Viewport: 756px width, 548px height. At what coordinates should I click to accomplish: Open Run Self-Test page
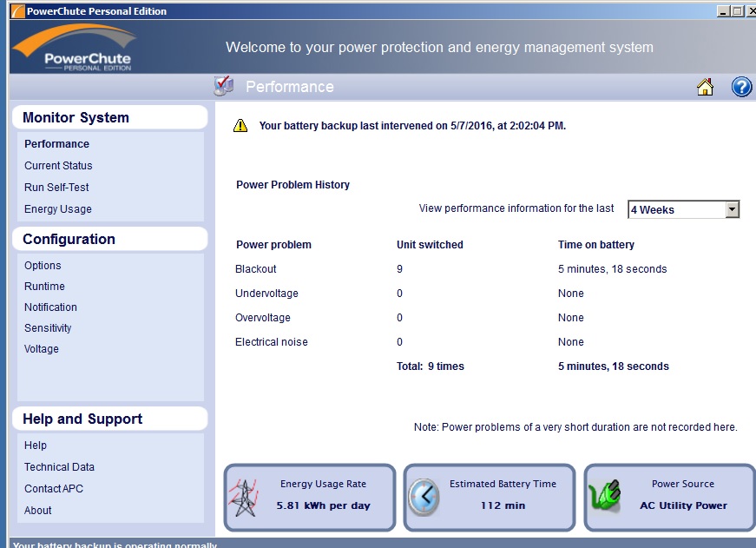(56, 188)
